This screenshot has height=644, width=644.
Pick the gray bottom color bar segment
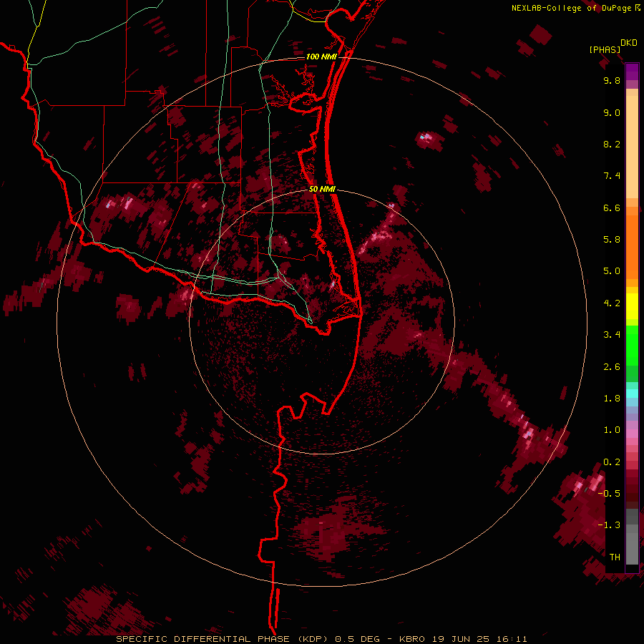coord(632,548)
